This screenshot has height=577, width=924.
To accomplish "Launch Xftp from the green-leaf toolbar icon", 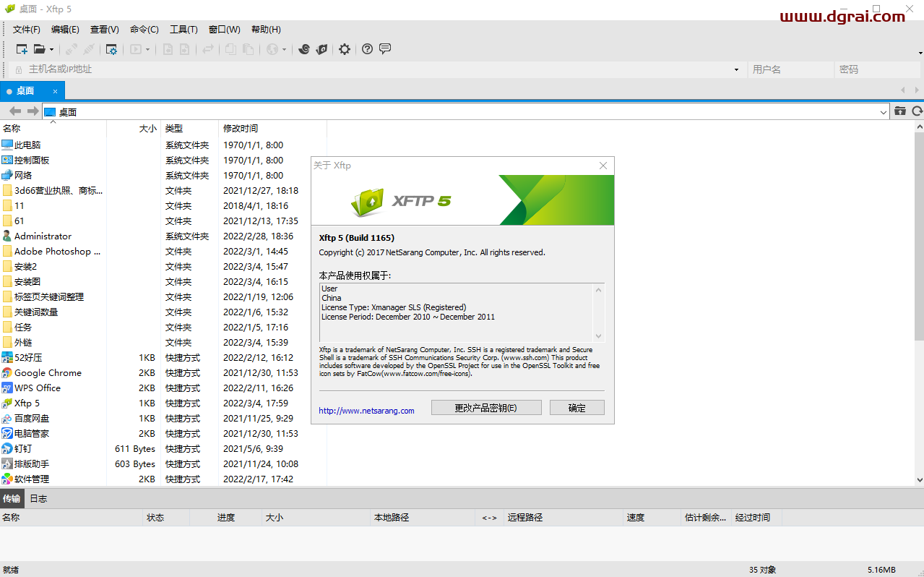I will 322,49.
